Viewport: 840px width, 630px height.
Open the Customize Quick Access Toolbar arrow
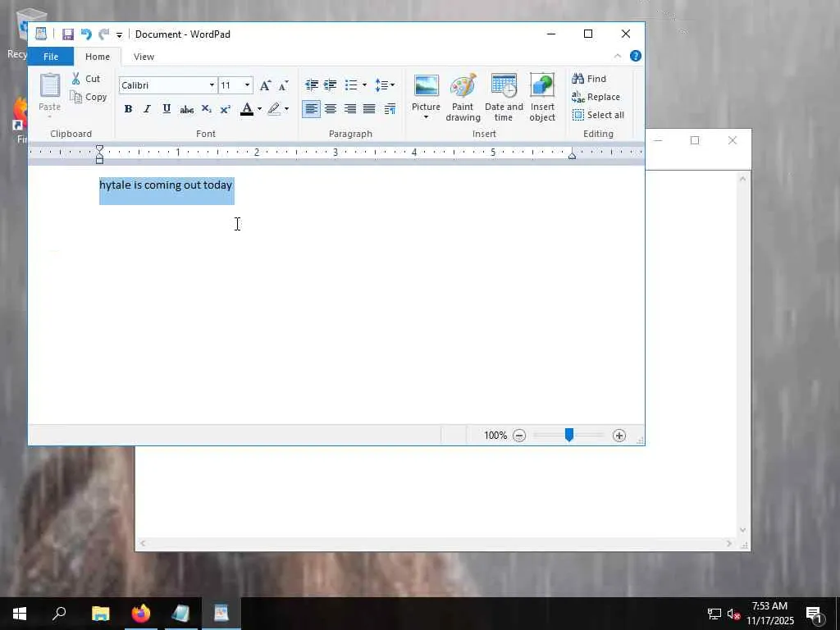point(119,34)
